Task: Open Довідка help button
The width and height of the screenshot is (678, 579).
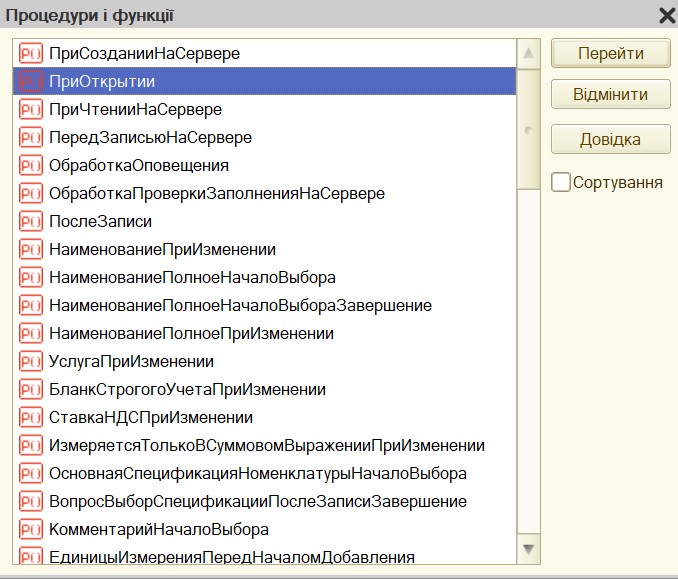Action: coord(611,139)
